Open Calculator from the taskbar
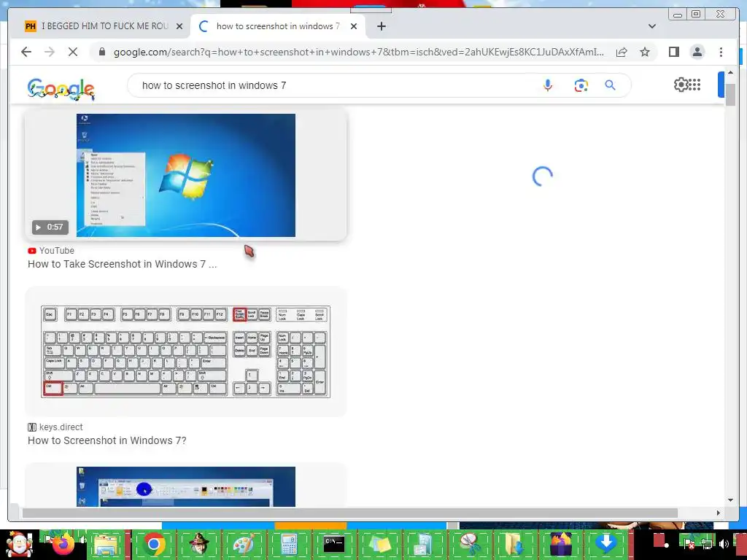The image size is (747, 560). tap(288, 544)
